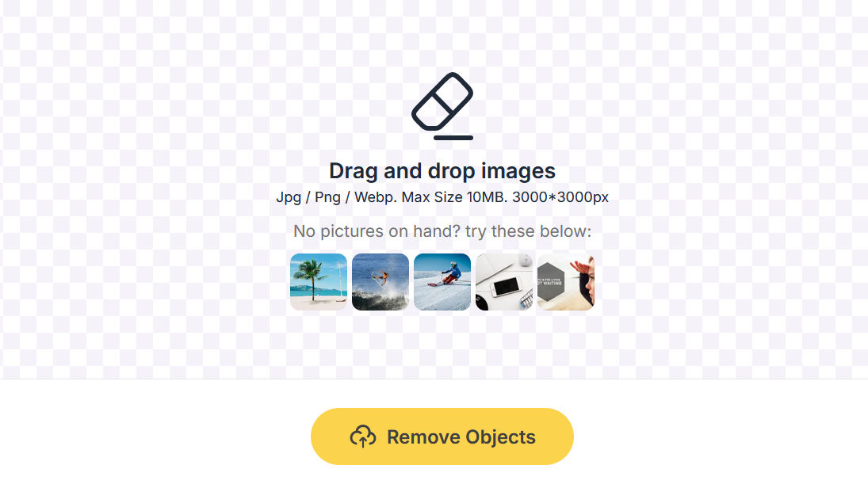
Task: Click the Drag and drop images heading
Action: pos(442,171)
